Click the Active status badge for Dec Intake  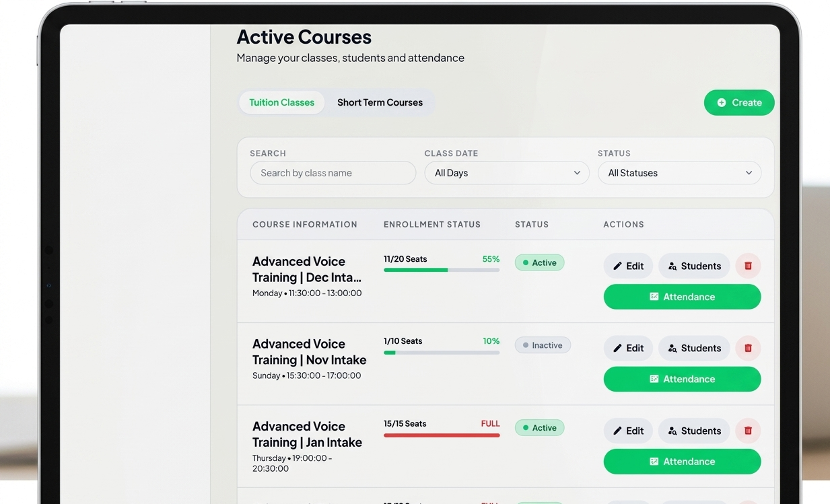tap(539, 262)
